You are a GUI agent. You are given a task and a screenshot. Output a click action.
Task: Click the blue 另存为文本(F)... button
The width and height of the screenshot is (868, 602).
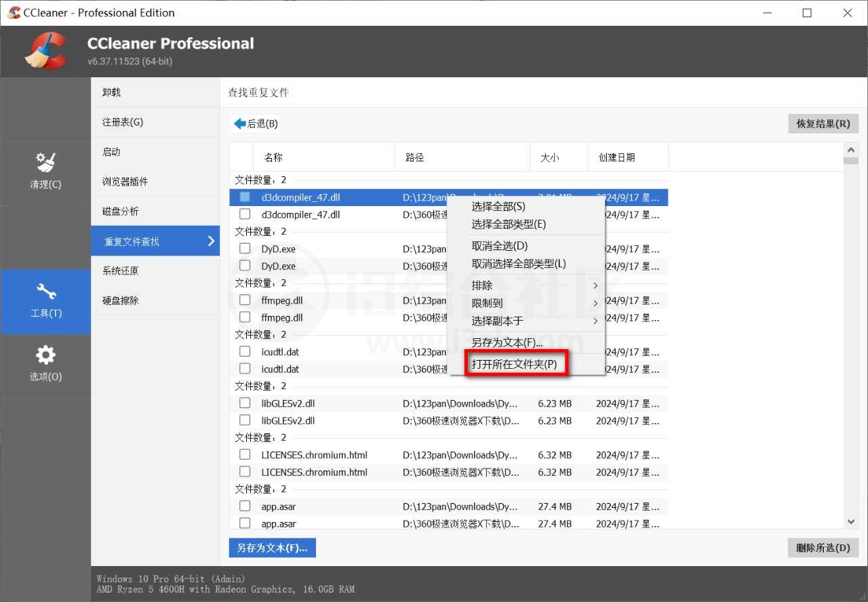[273, 548]
